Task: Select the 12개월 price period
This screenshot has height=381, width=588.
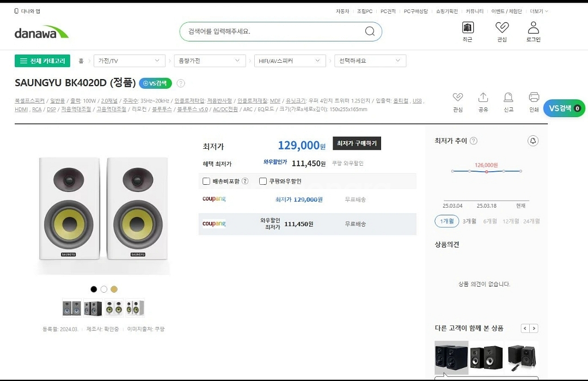Action: [x=511, y=221]
